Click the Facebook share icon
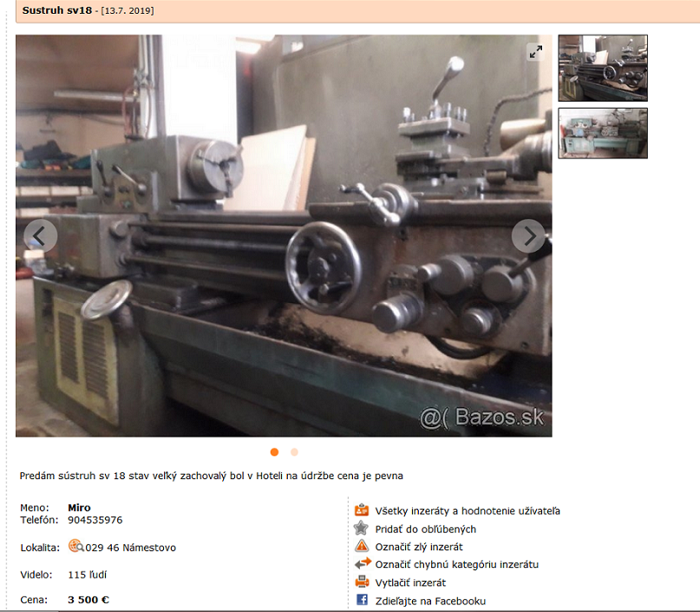 [362, 601]
